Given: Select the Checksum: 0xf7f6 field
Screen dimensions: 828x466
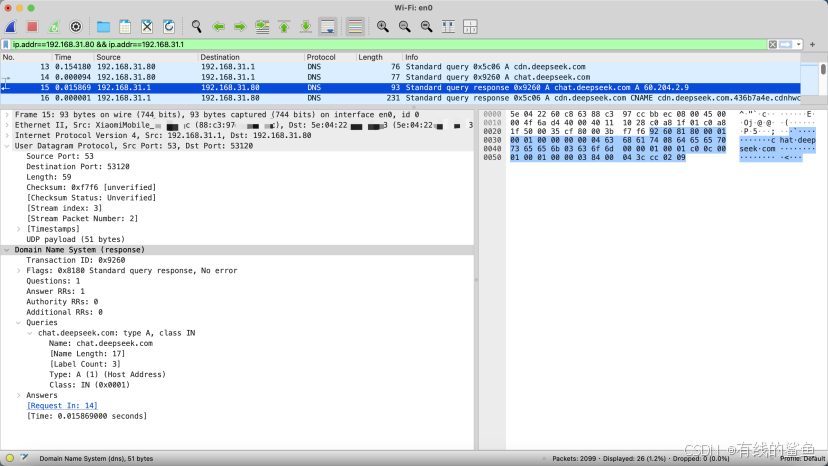Looking at the screenshot, I should tap(91, 188).
